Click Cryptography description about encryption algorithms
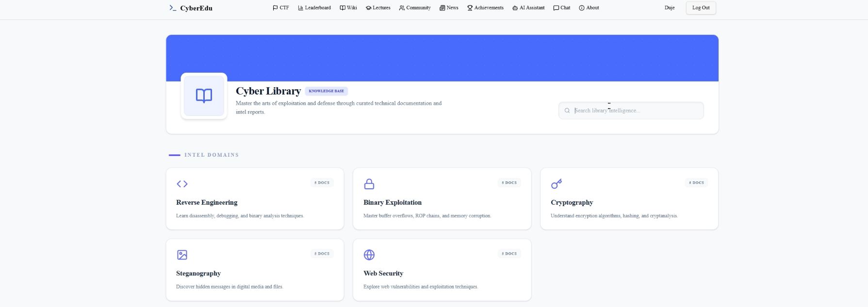 click(614, 216)
